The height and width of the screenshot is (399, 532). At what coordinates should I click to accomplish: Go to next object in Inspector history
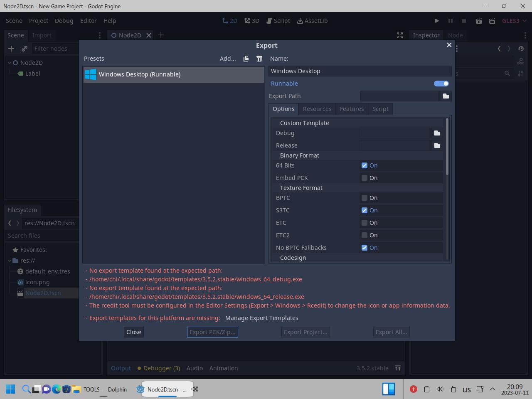pyautogui.click(x=509, y=49)
